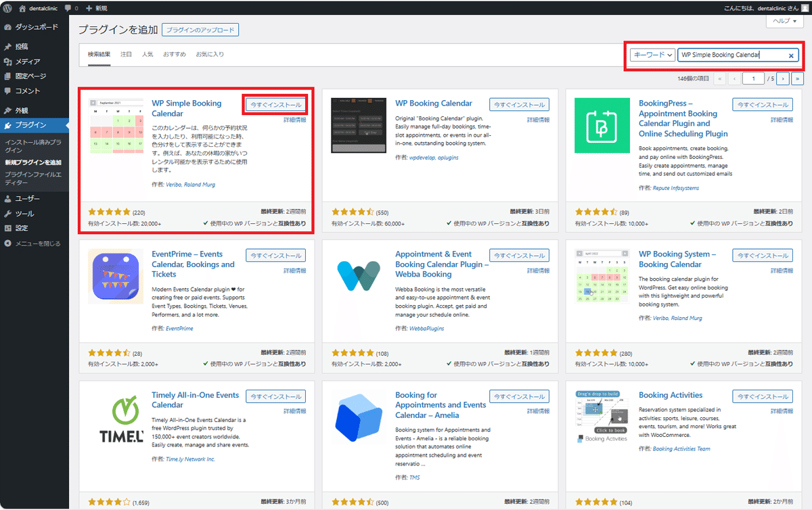Image resolution: width=812 pixels, height=510 pixels.
Task: Open WebbaPlugins author link
Action: (x=428, y=329)
